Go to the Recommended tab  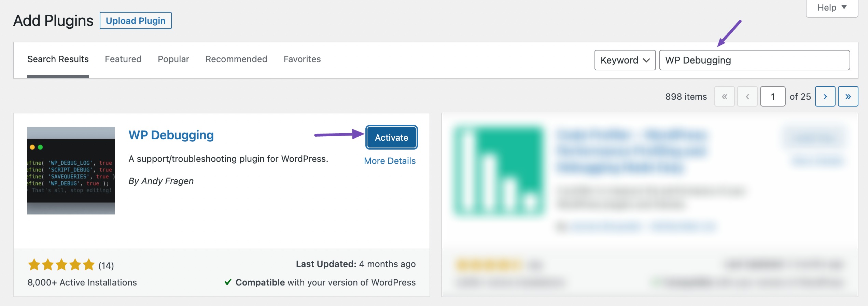coord(236,59)
